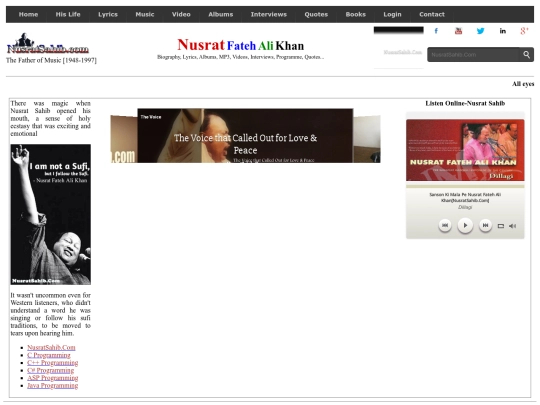The height and width of the screenshot is (405, 540).
Task: Show the next slide on banner right edge
Action: point(367,139)
